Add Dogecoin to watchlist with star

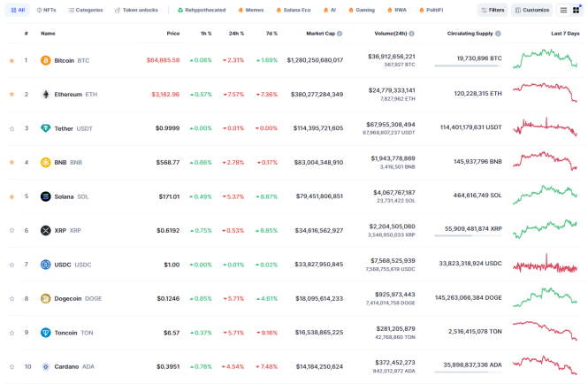(x=11, y=299)
